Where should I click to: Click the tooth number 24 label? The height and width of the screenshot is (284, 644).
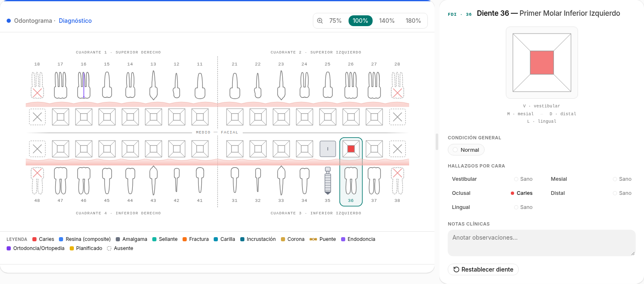[x=305, y=64]
